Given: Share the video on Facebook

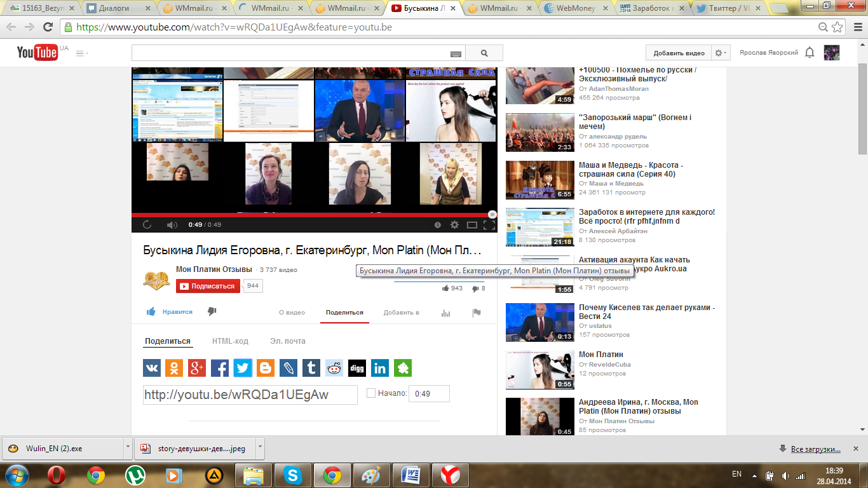Looking at the screenshot, I should pos(220,368).
